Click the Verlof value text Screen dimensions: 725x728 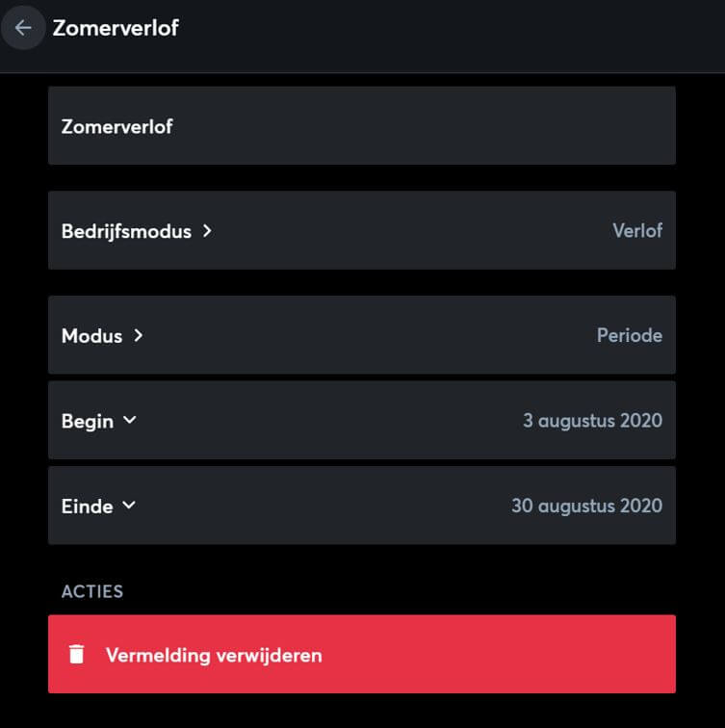pyautogui.click(x=636, y=231)
